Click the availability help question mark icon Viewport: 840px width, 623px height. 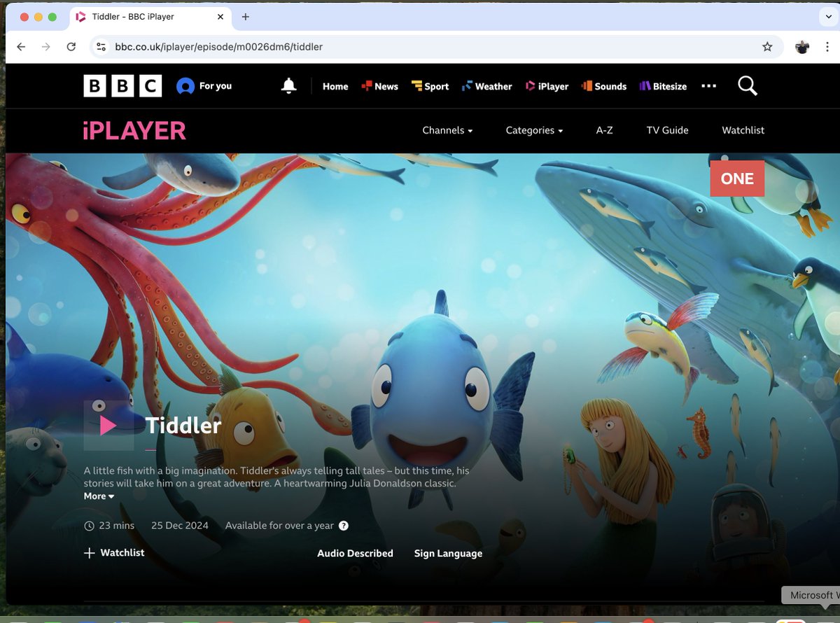[344, 526]
